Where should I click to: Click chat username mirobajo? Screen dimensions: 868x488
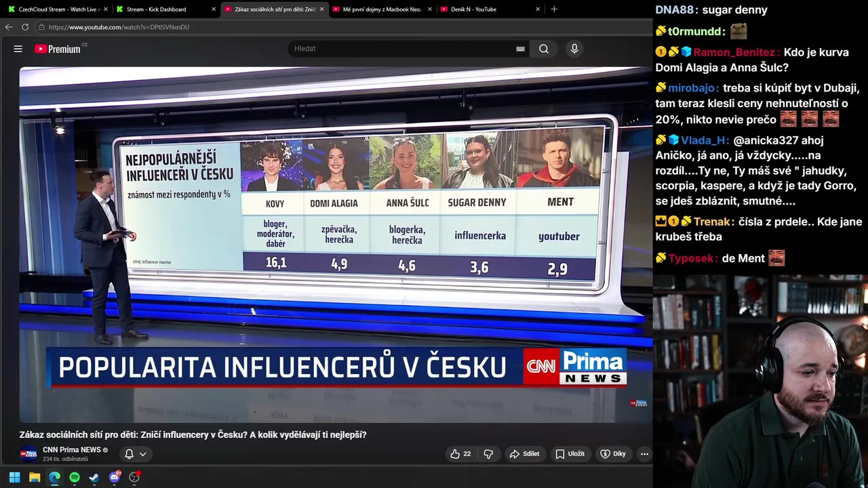(692, 87)
